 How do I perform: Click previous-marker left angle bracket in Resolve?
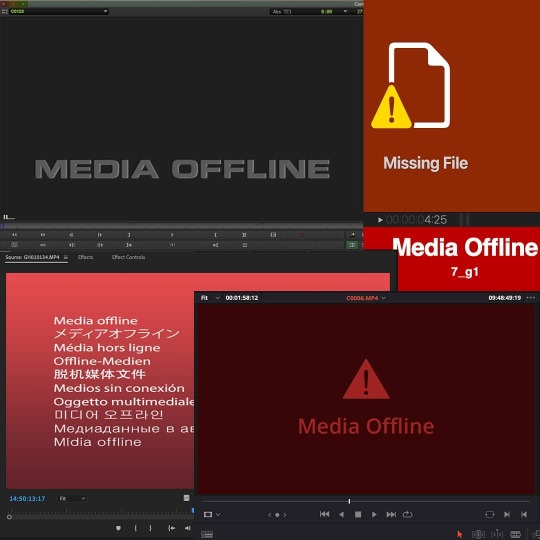[x=270, y=515]
